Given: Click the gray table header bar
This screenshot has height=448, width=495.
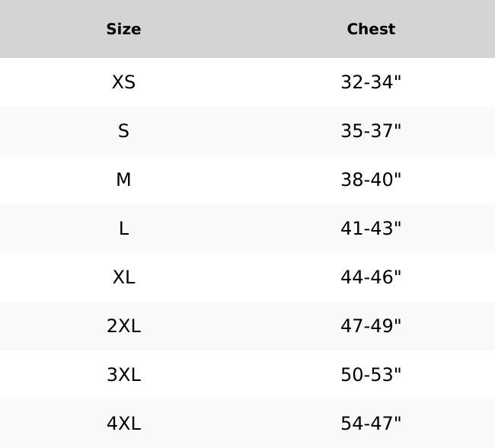Looking at the screenshot, I should click(x=247, y=29).
